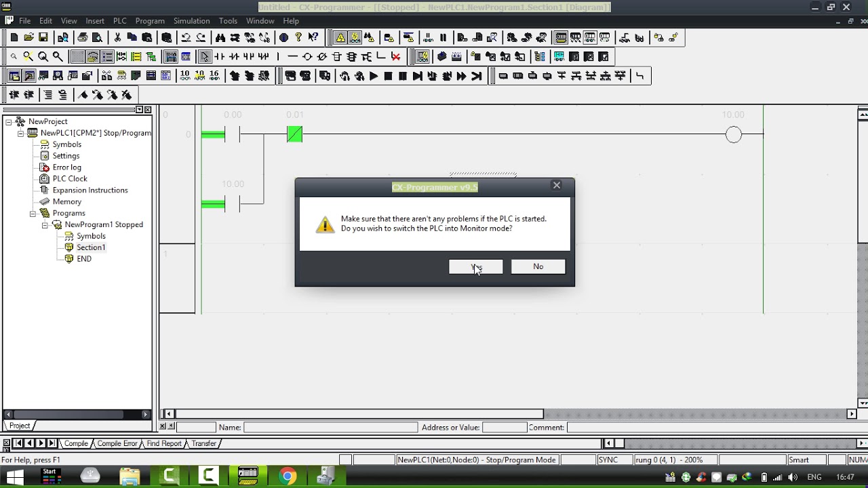868x488 pixels.
Task: Open the project panel dropdown arrow near its close X
Action: pos(139,110)
